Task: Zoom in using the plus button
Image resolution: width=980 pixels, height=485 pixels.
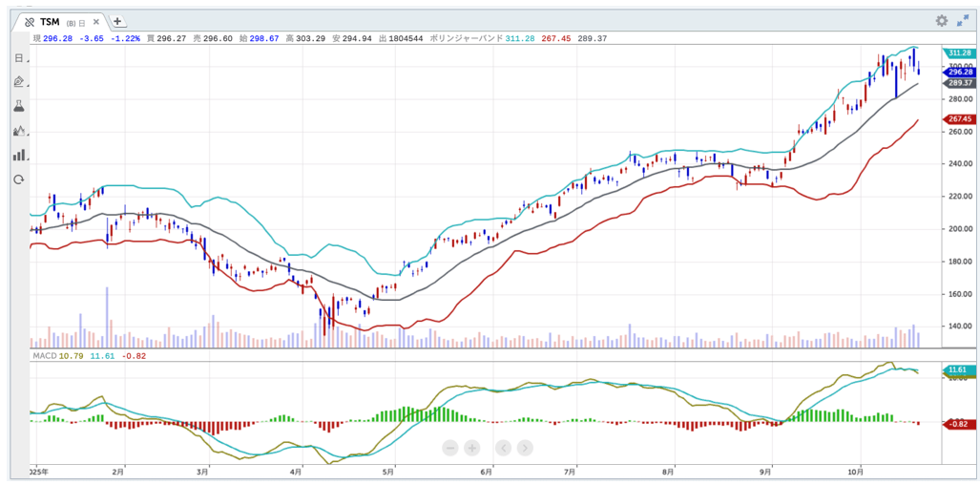Action: 471,447
